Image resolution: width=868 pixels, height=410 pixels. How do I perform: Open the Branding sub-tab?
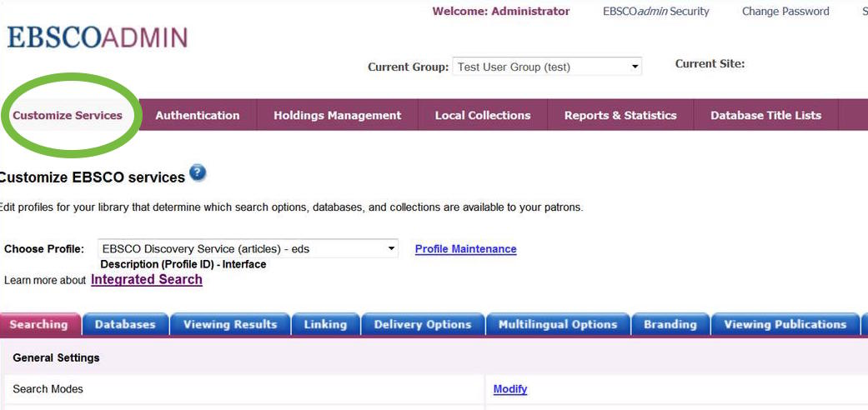pos(670,324)
